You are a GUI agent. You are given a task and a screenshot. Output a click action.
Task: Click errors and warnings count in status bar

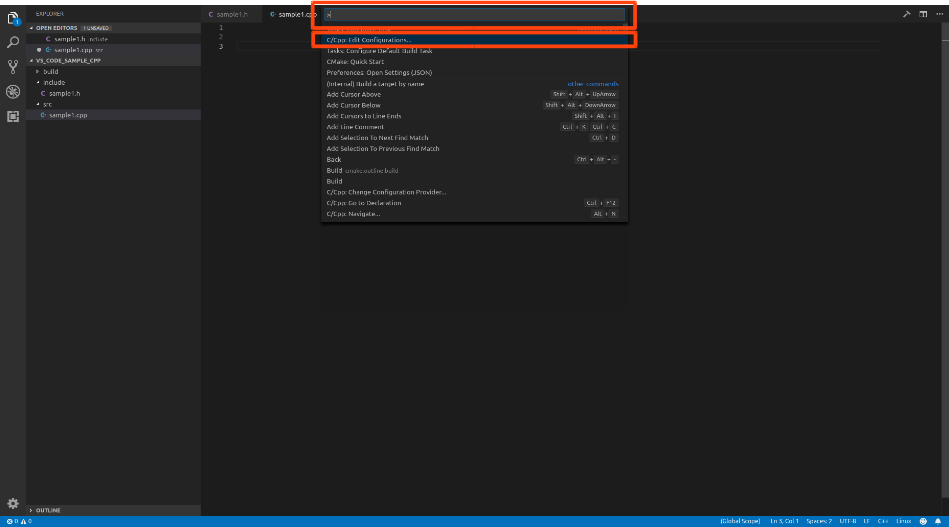coord(19,521)
